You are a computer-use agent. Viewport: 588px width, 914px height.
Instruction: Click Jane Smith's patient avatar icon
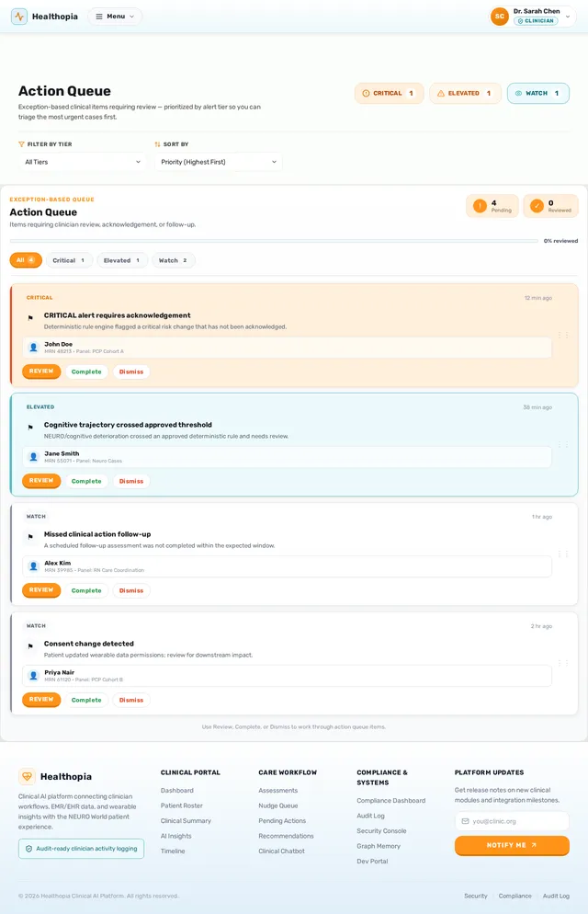coord(34,457)
